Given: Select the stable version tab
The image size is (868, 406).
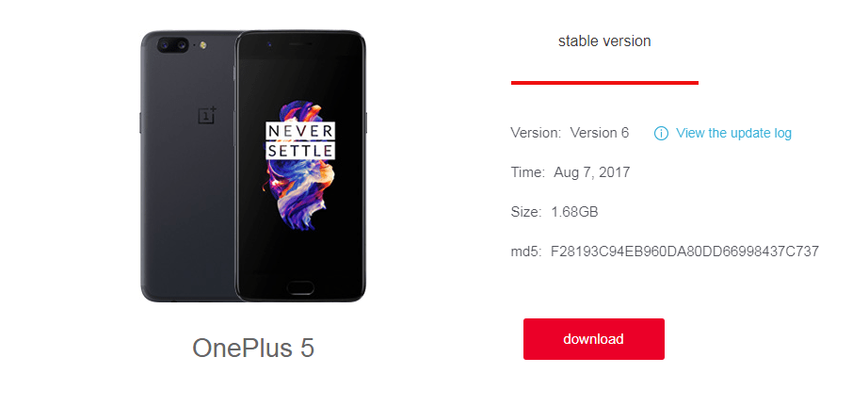Looking at the screenshot, I should click(x=604, y=41).
